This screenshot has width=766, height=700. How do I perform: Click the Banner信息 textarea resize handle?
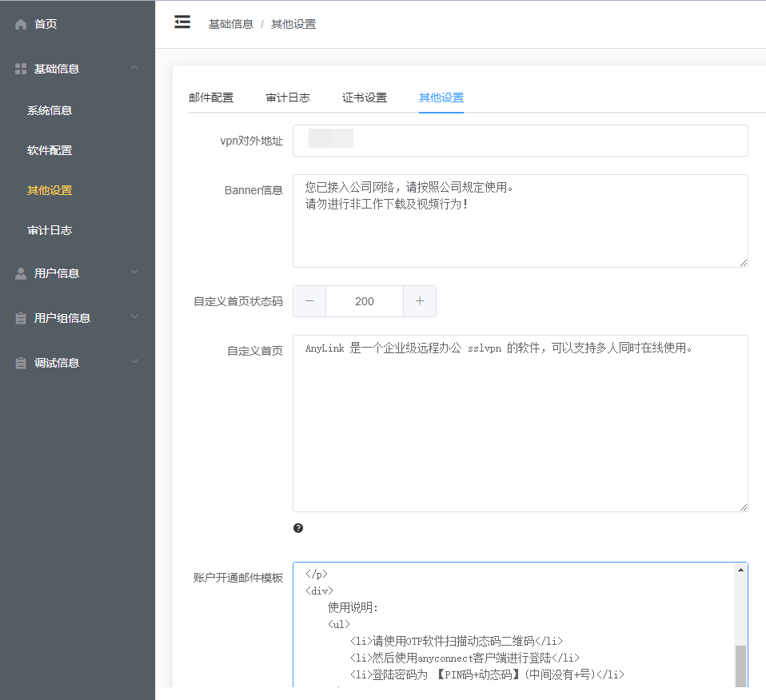(x=743, y=263)
